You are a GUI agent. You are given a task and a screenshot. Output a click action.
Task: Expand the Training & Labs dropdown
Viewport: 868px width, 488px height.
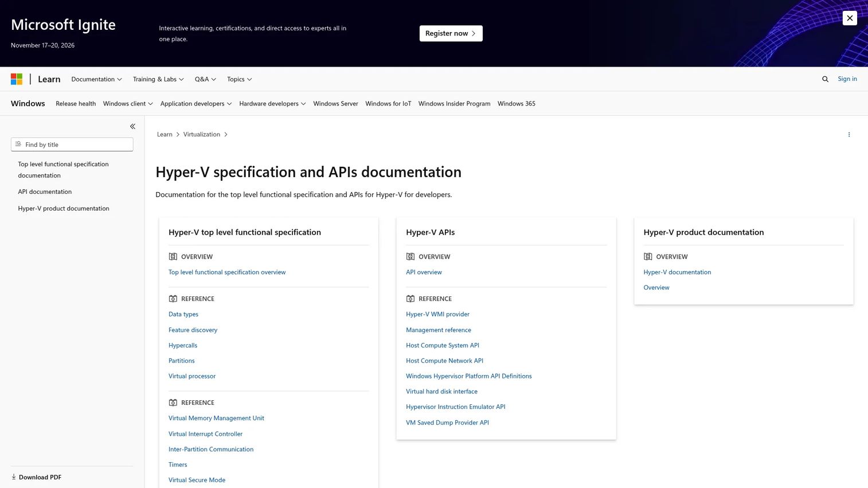coord(158,79)
